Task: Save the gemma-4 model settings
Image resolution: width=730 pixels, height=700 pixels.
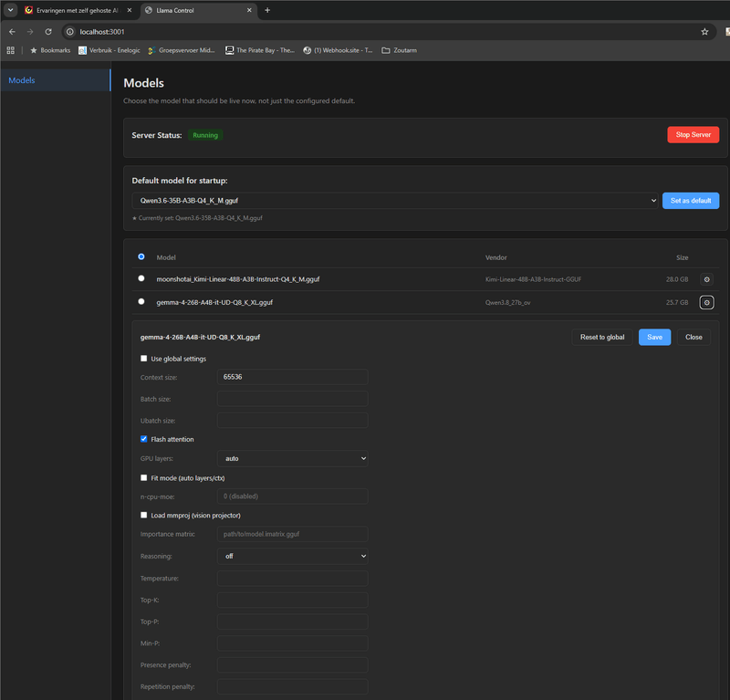Action: (654, 337)
